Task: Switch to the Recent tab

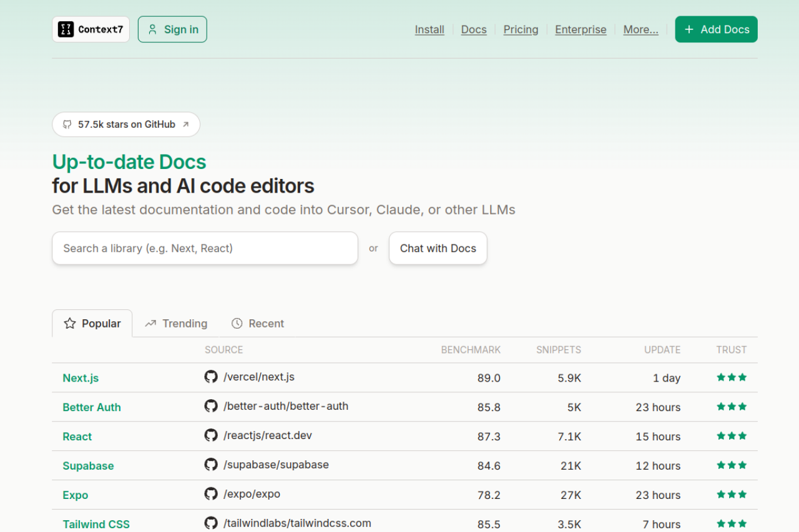Action: (258, 323)
